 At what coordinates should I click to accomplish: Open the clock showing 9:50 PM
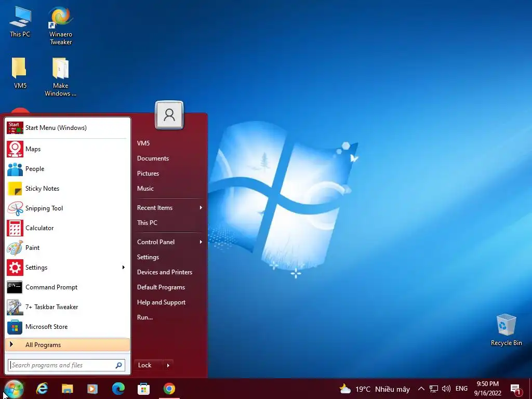(487, 389)
